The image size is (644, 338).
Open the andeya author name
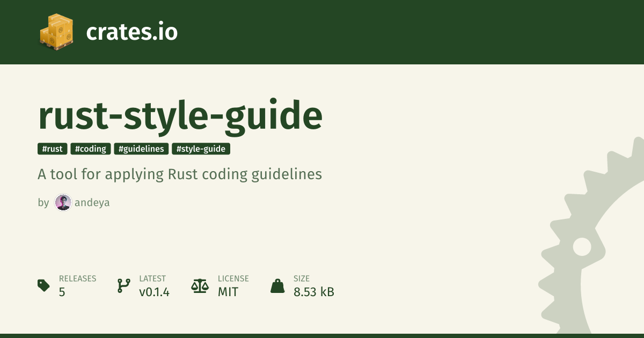pyautogui.click(x=92, y=203)
